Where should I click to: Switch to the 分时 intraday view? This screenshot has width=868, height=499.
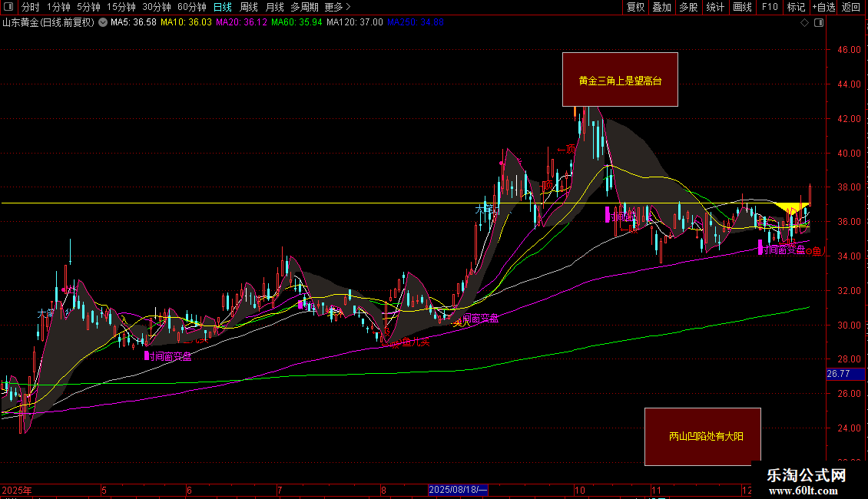(31, 7)
